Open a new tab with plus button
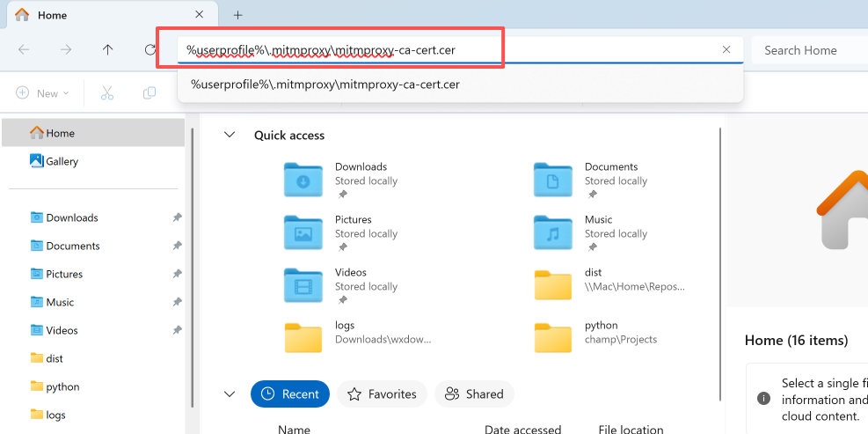 click(x=237, y=15)
